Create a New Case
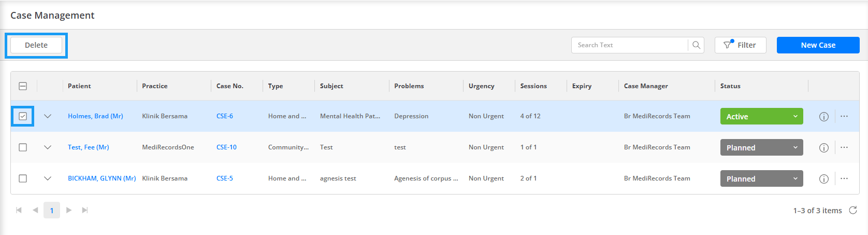 pos(818,45)
